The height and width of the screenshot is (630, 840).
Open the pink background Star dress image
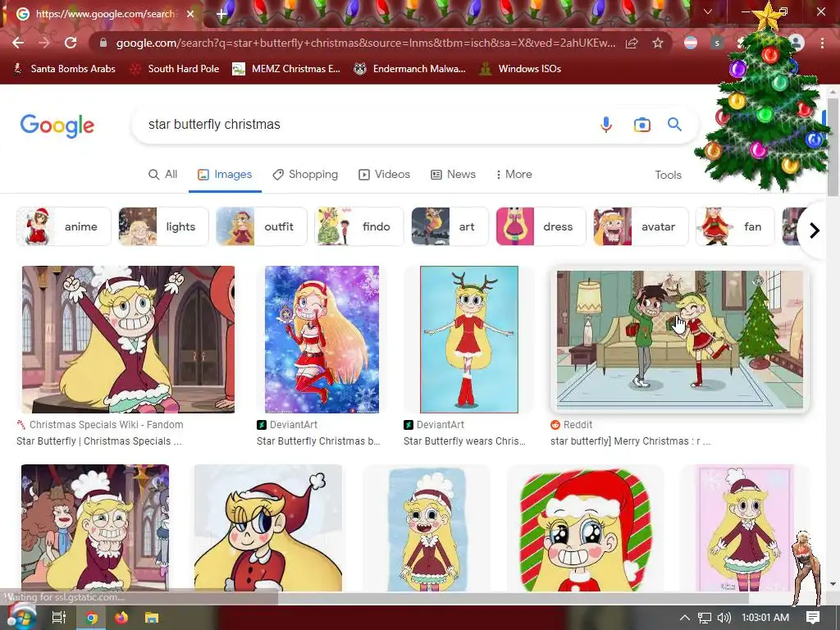pos(745,527)
